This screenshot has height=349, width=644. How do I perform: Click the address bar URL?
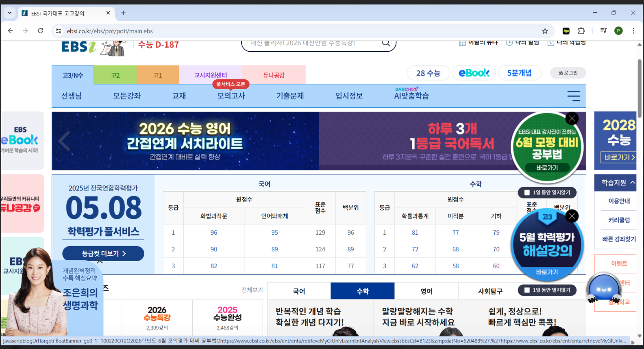110,31
